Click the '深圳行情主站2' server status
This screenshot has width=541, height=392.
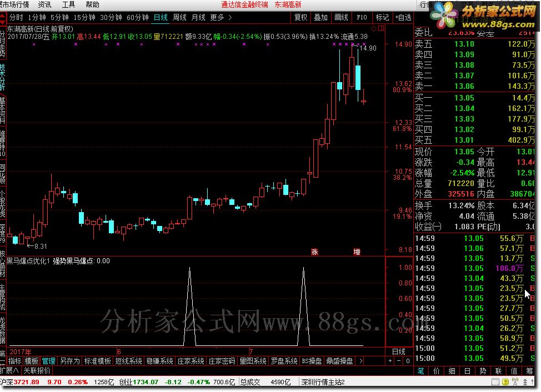click(323, 382)
